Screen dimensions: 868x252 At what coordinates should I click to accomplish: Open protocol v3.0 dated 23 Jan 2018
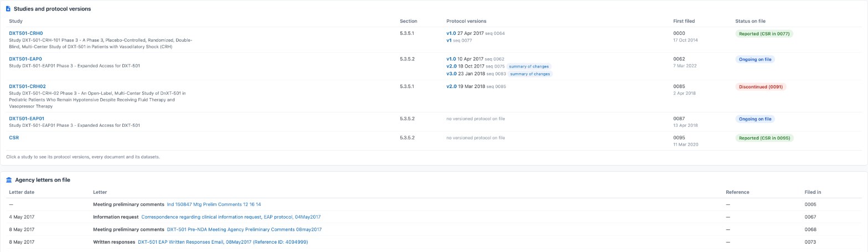pos(452,74)
